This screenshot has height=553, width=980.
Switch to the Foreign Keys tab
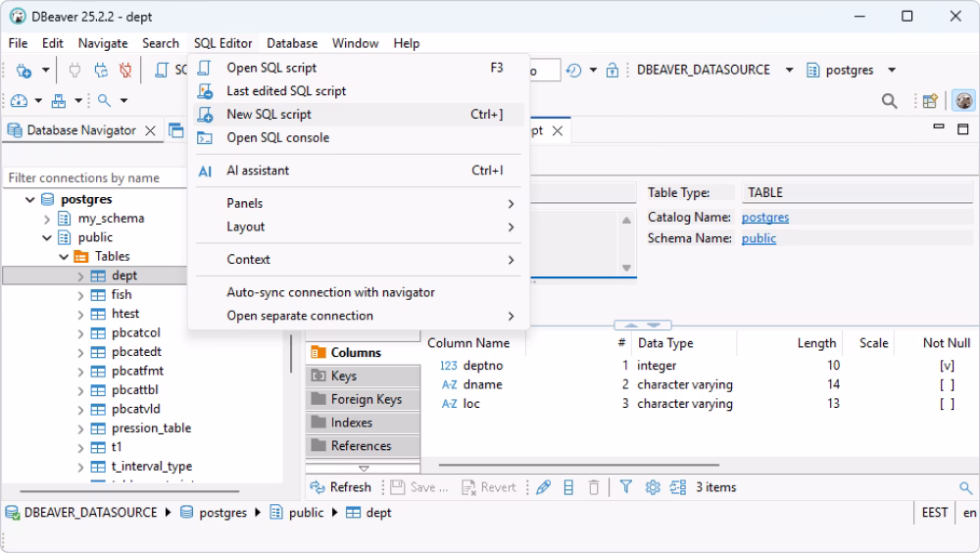(363, 399)
